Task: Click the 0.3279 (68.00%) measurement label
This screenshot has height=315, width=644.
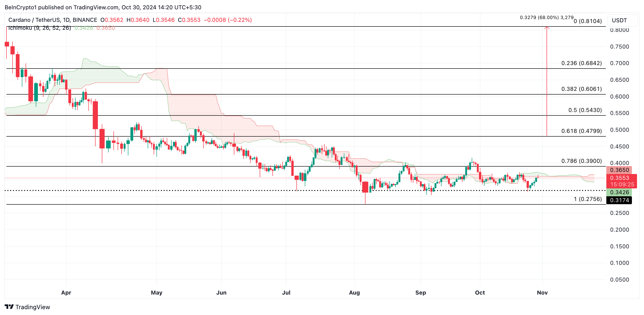Action: 546,17
